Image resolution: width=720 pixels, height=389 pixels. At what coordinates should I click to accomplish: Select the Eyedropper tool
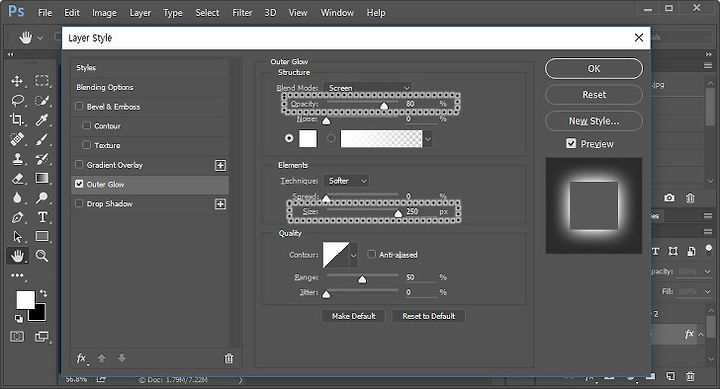pyautogui.click(x=42, y=119)
